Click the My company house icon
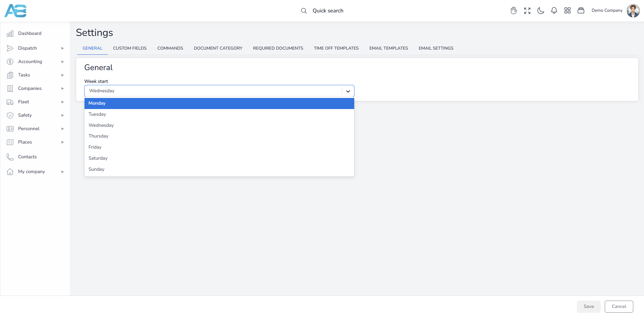This screenshot has width=644, height=317. (x=10, y=172)
